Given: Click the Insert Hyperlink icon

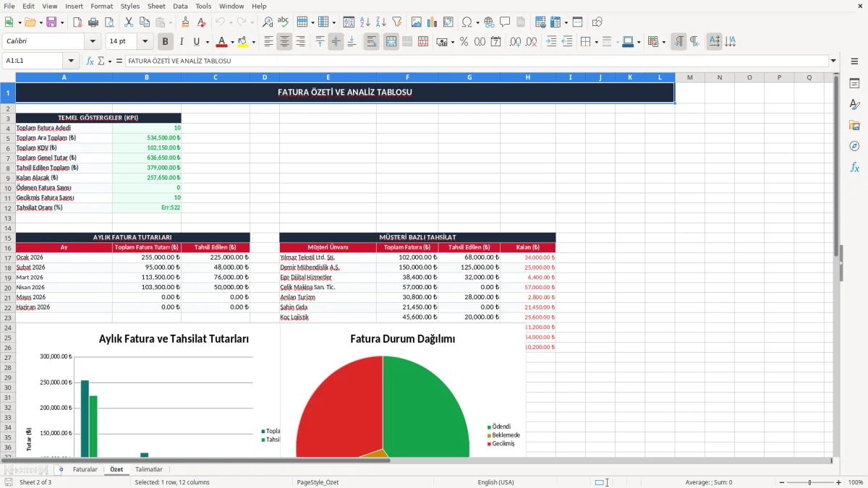Looking at the screenshot, I should click(x=489, y=22).
